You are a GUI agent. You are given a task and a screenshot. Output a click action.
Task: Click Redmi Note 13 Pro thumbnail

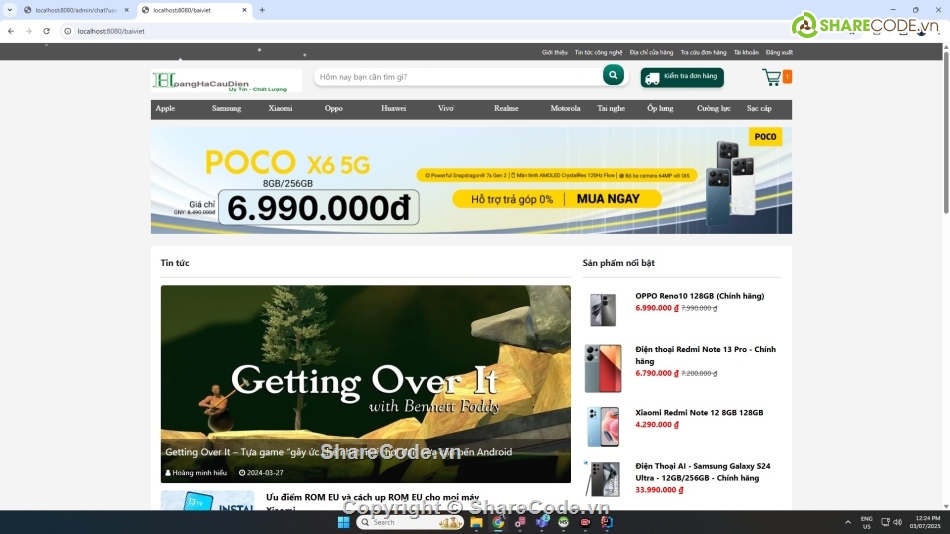(603, 368)
